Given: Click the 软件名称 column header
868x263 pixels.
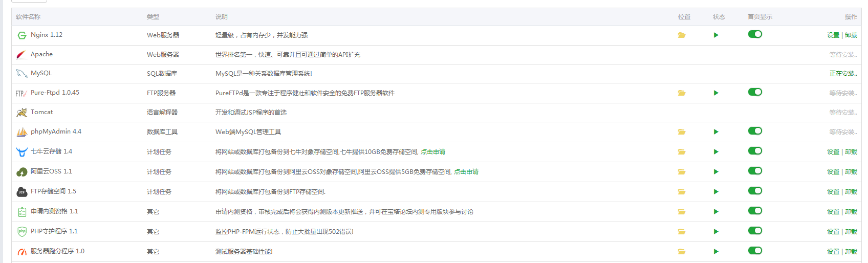Looking at the screenshot, I should (28, 17).
